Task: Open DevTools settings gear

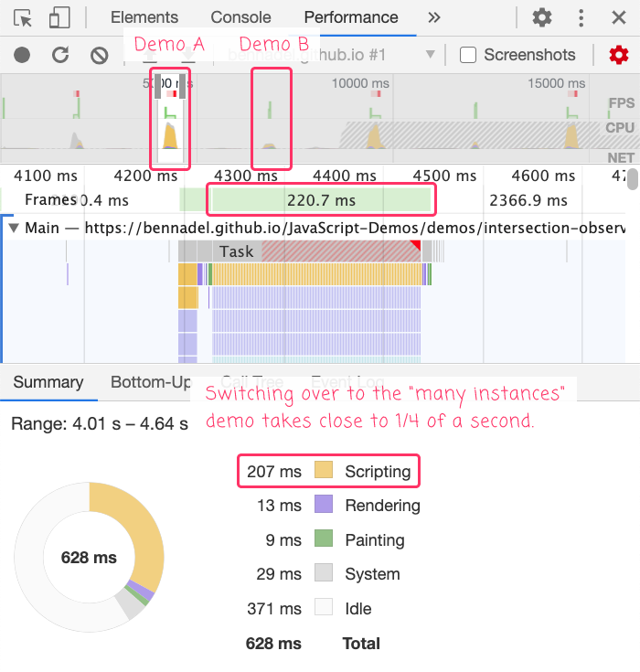Action: click(x=542, y=17)
